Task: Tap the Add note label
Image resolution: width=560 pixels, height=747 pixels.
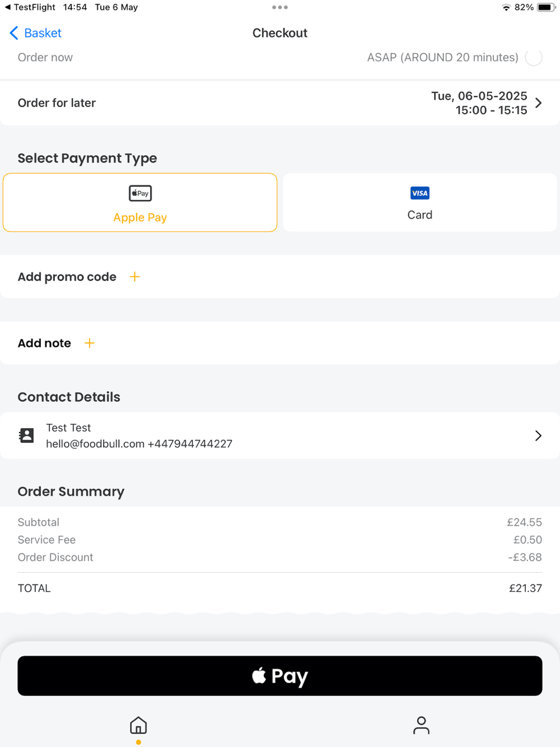Action: 44,343
